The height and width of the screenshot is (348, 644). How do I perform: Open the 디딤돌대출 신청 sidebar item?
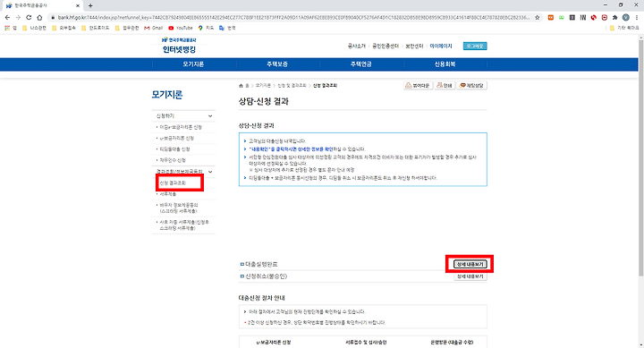[x=175, y=149]
